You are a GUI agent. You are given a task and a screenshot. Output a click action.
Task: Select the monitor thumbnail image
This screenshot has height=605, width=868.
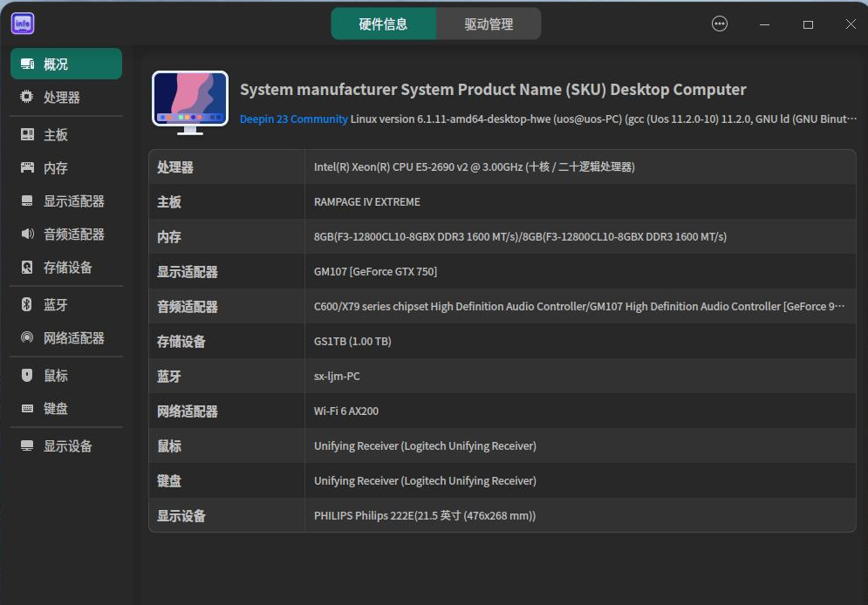[189, 102]
